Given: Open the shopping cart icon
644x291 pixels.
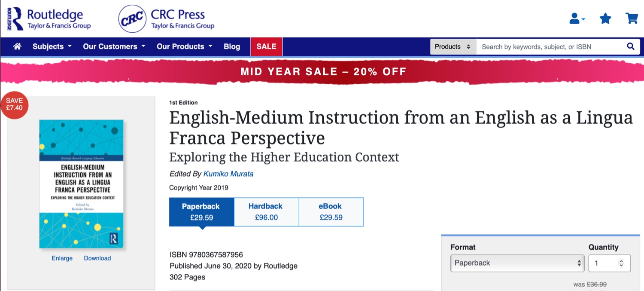Looking at the screenshot, I should [632, 18].
